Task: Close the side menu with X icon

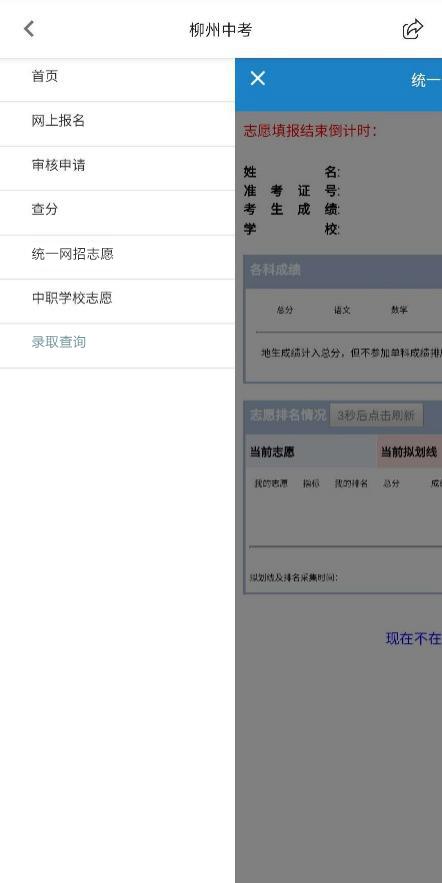Action: point(257,78)
